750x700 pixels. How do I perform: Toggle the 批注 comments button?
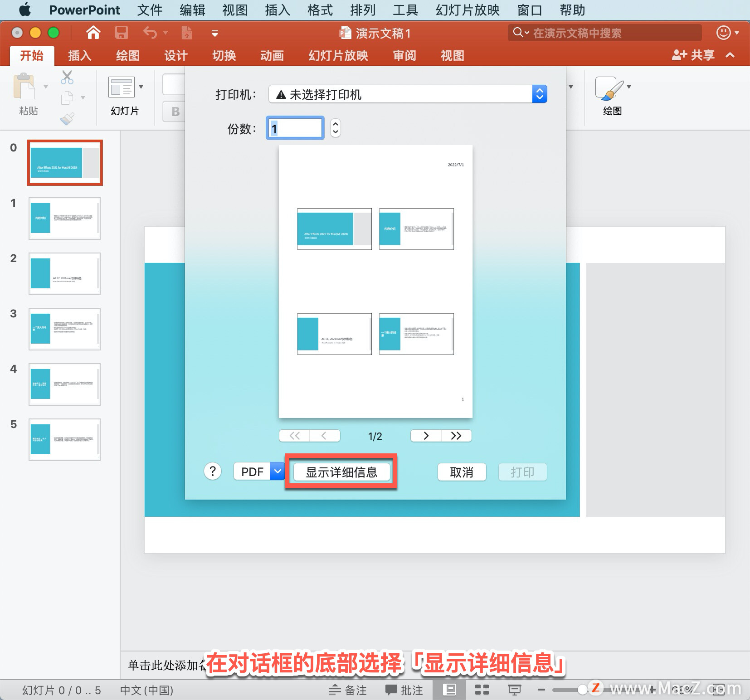(404, 690)
